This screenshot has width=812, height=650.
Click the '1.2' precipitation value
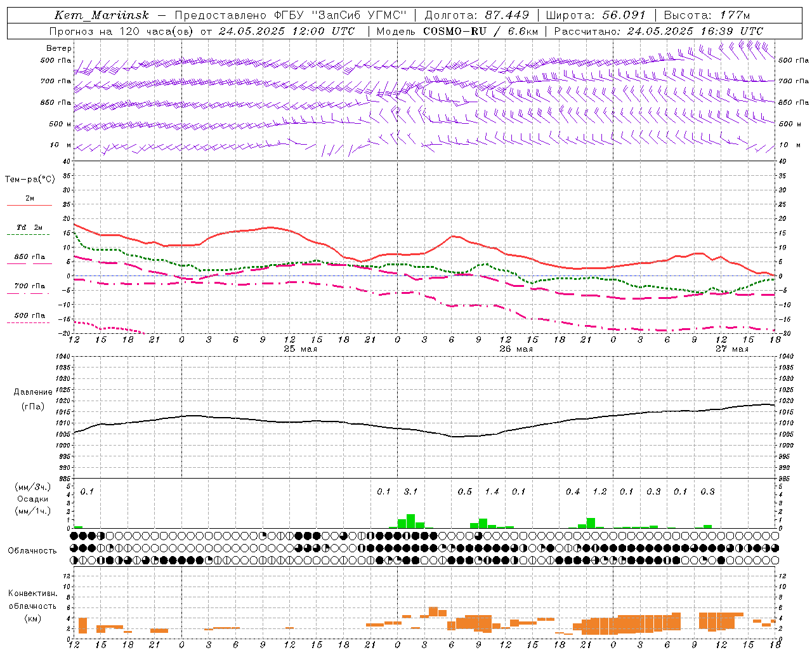599,491
